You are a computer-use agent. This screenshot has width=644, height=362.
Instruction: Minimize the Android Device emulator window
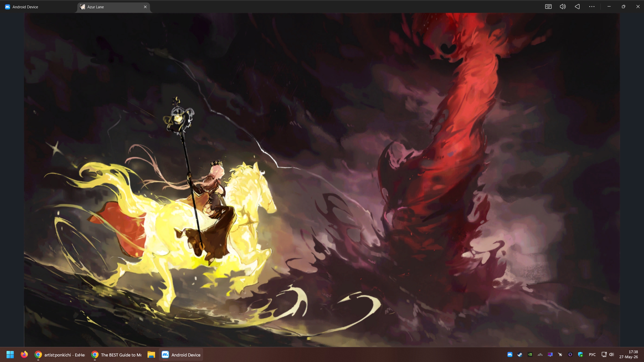[x=609, y=7]
